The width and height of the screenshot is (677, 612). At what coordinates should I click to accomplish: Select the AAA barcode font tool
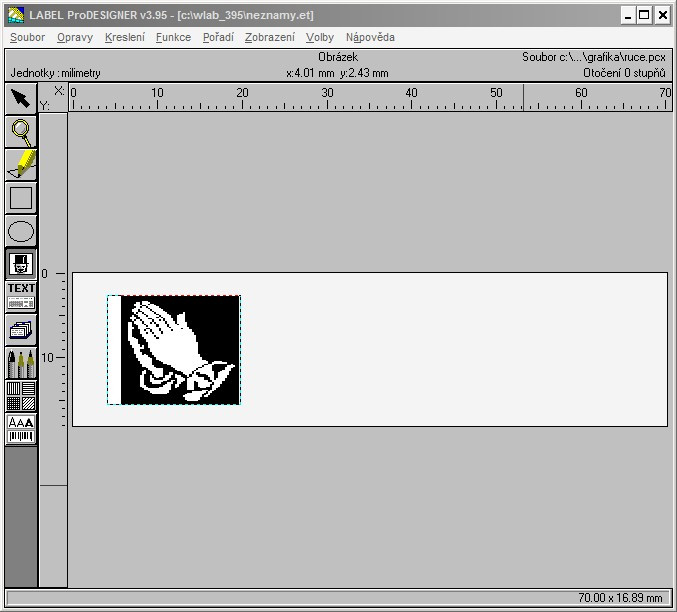[21, 429]
